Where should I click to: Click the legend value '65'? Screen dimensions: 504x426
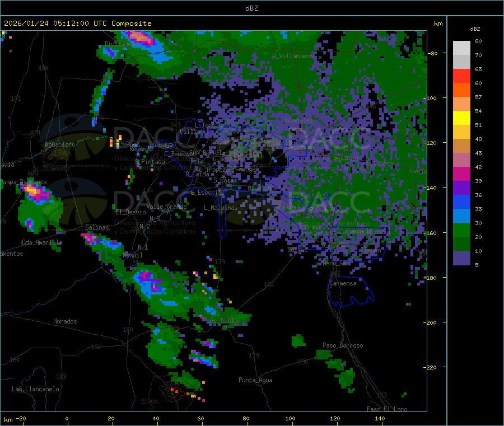[x=478, y=69]
